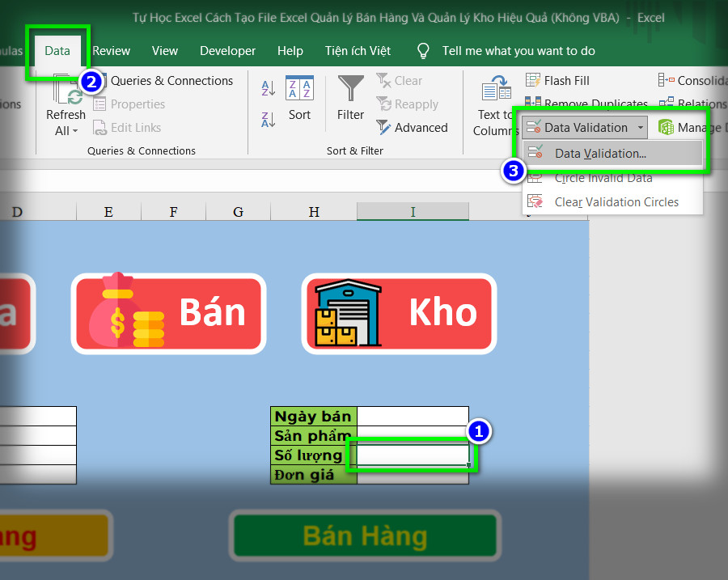Choose Data Validation... from the dropdown menu
This screenshot has width=728, height=580.
coord(612,153)
